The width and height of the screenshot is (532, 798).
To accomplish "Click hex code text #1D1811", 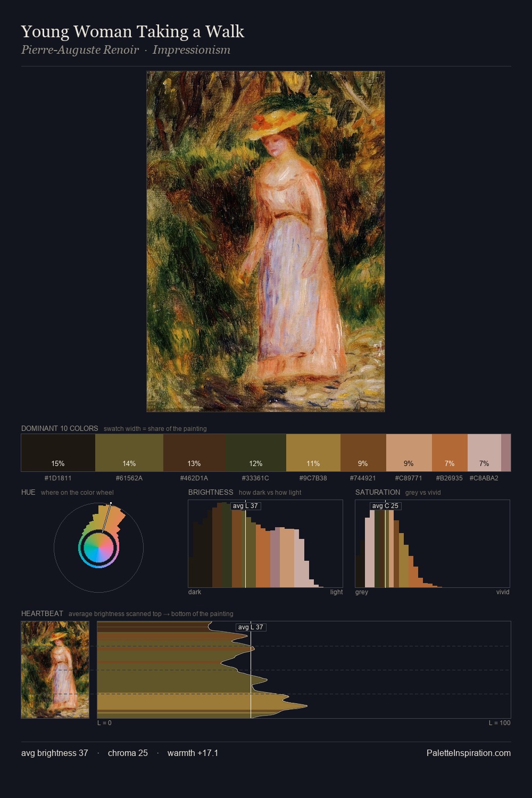I will point(58,478).
